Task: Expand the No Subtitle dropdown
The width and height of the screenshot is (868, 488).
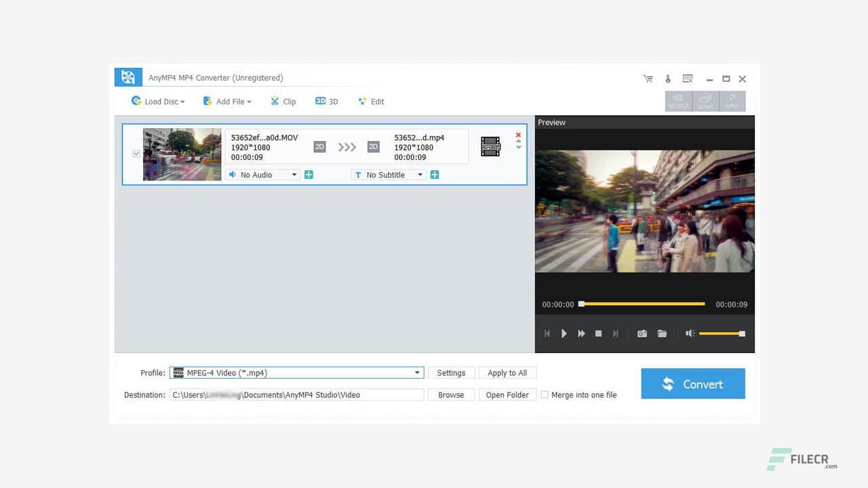Action: [x=421, y=174]
